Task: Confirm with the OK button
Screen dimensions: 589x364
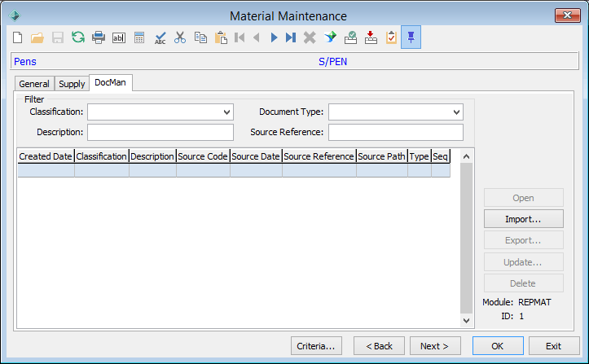Action: click(x=498, y=346)
